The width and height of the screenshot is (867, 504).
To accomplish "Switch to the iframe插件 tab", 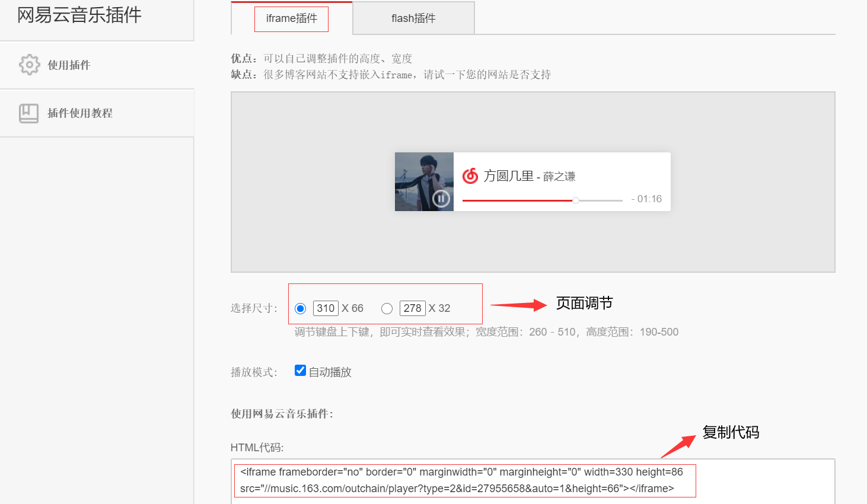I will click(291, 19).
